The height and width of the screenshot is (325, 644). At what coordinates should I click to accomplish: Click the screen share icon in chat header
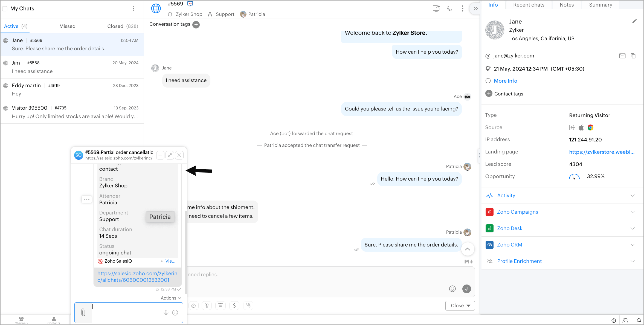pos(436,8)
